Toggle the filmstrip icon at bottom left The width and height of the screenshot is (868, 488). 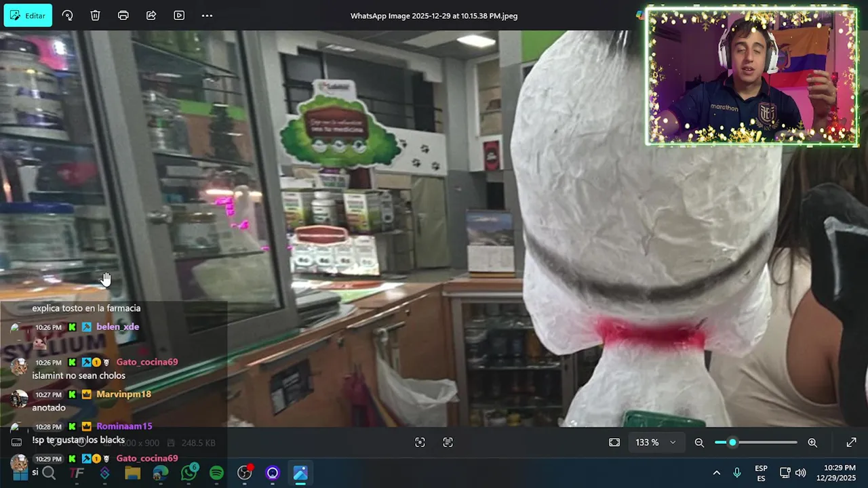(x=17, y=443)
